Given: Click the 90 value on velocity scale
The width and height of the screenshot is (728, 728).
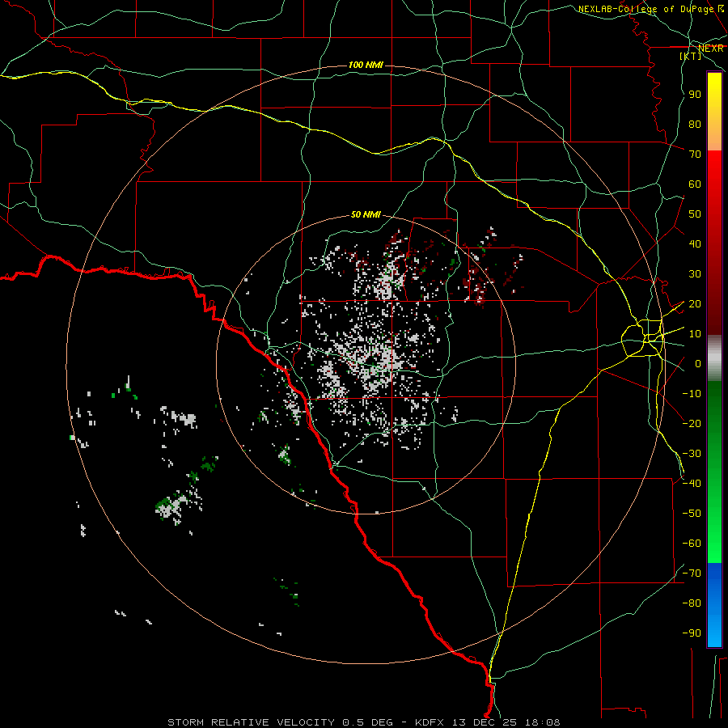Looking at the screenshot, I should [695, 95].
